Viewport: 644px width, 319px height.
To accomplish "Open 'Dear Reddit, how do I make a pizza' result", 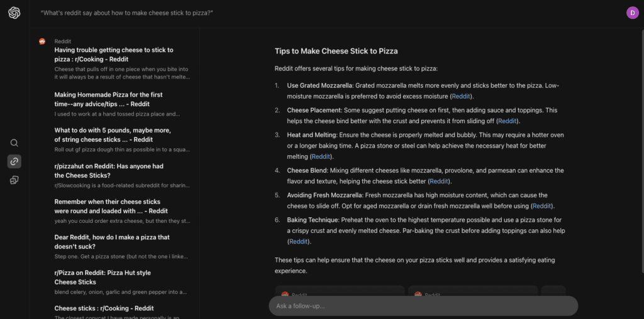I will [x=112, y=242].
